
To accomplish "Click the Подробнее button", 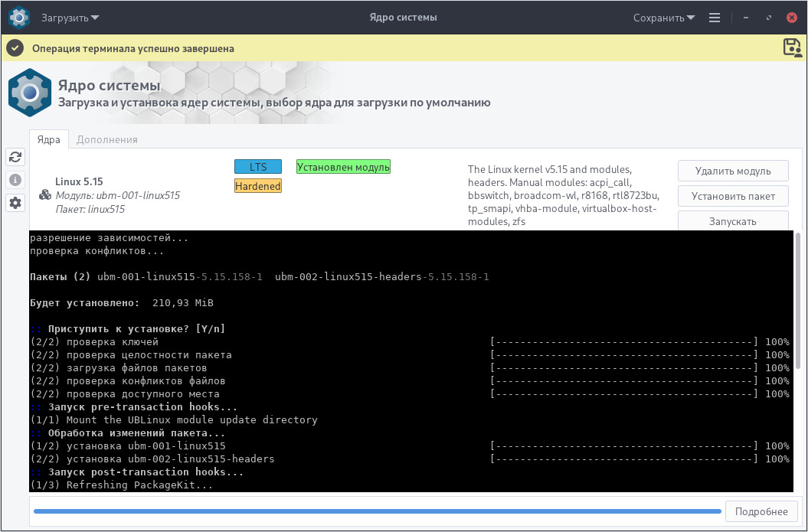I will 761,511.
